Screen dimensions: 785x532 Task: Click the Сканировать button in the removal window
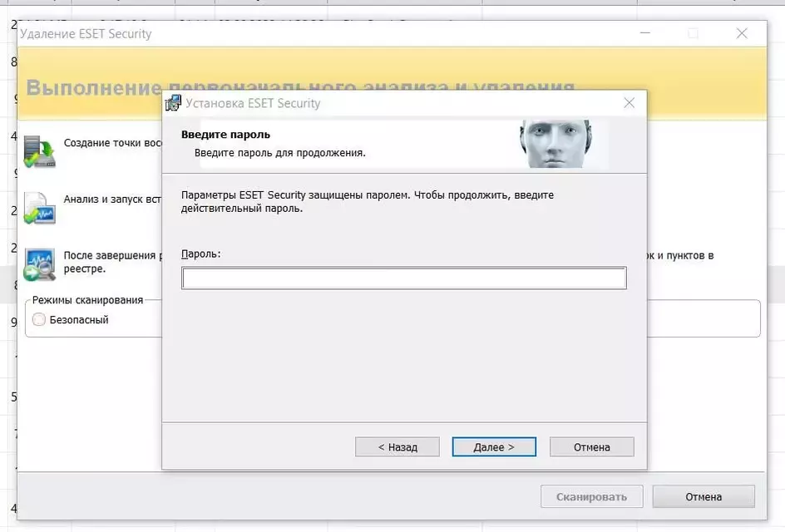pyautogui.click(x=592, y=497)
